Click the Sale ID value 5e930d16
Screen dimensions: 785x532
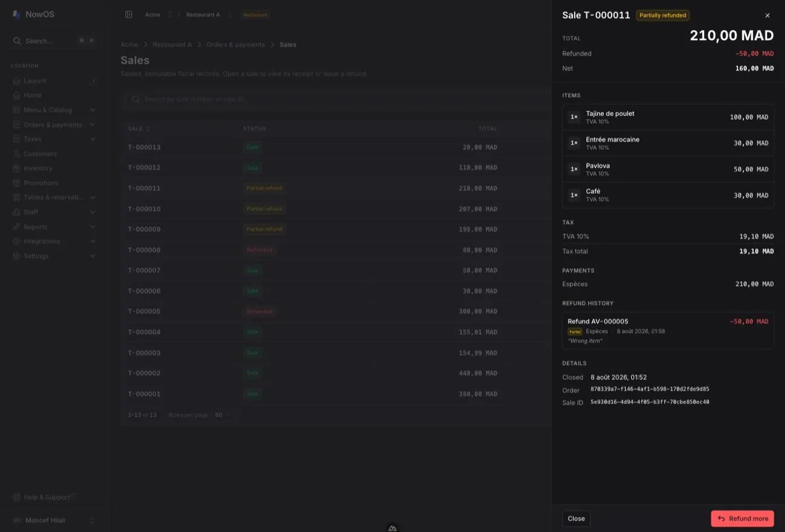click(x=650, y=402)
